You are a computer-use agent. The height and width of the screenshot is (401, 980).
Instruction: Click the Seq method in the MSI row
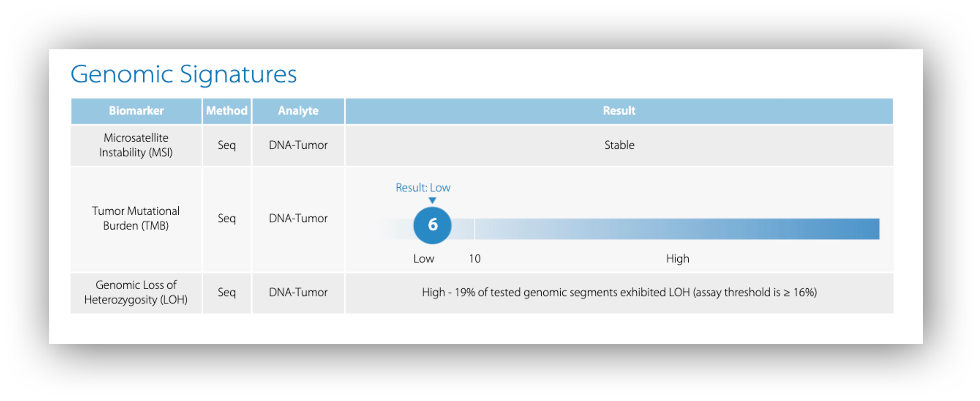coord(227,145)
